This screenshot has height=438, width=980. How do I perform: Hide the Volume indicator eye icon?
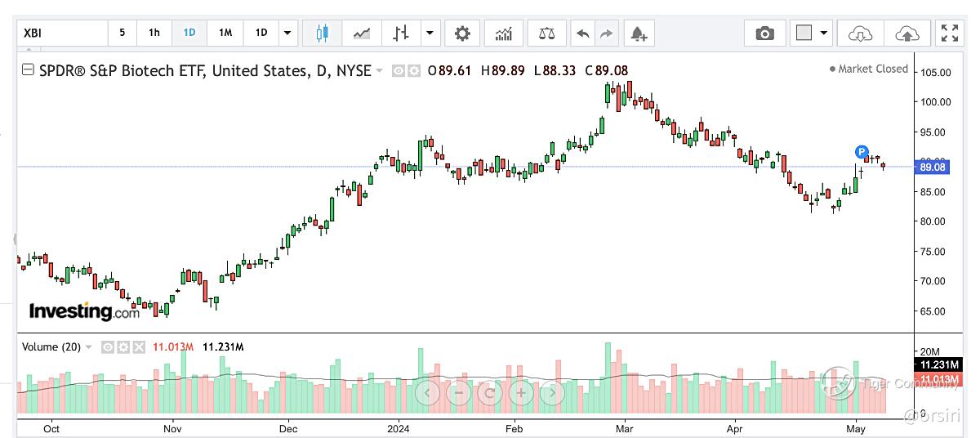click(x=108, y=347)
